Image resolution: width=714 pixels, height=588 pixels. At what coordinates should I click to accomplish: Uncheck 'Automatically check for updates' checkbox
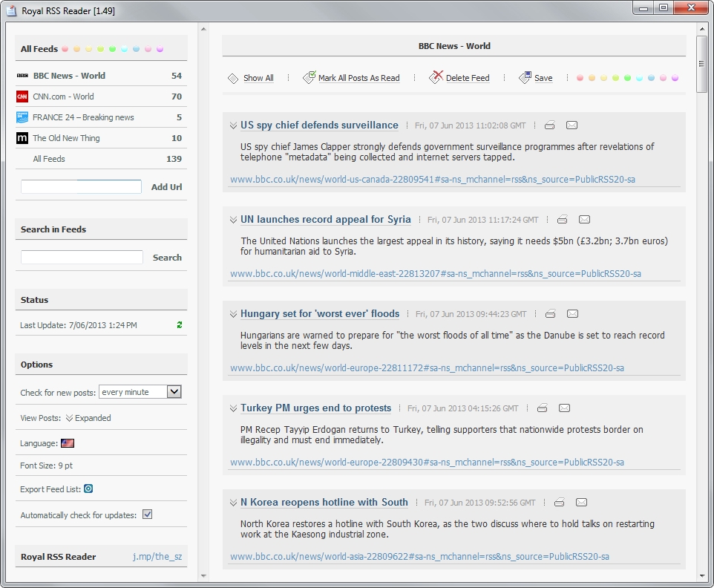(148, 514)
